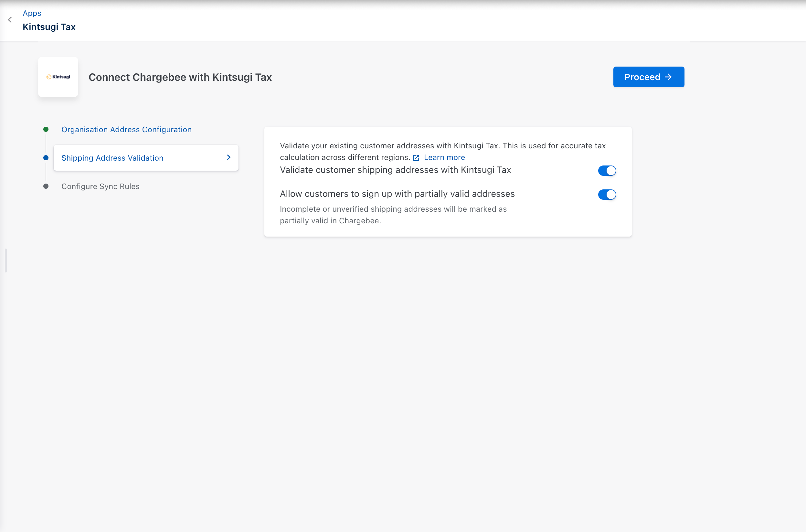Open the Apps breadcrumb link
Image resolution: width=806 pixels, height=532 pixels.
tap(32, 13)
